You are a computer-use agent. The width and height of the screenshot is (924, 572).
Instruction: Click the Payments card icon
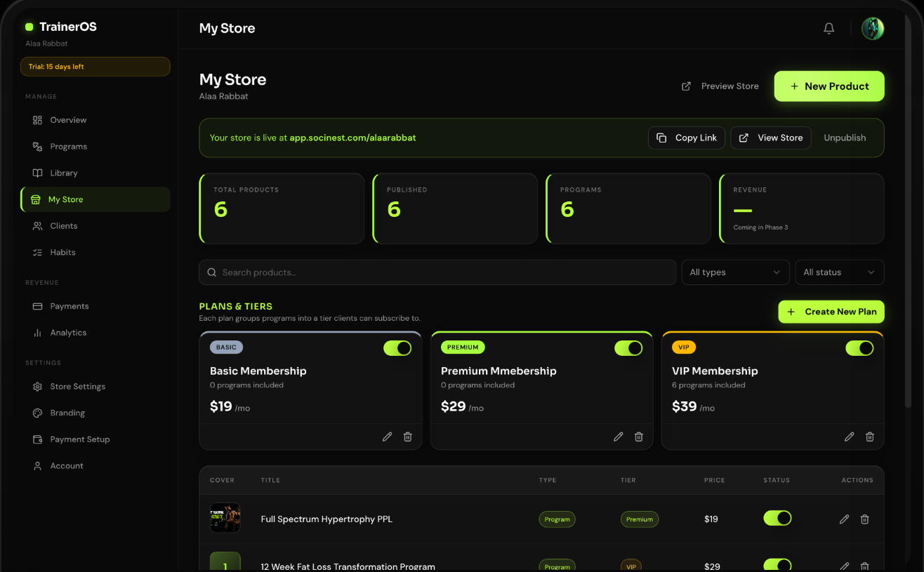[37, 306]
